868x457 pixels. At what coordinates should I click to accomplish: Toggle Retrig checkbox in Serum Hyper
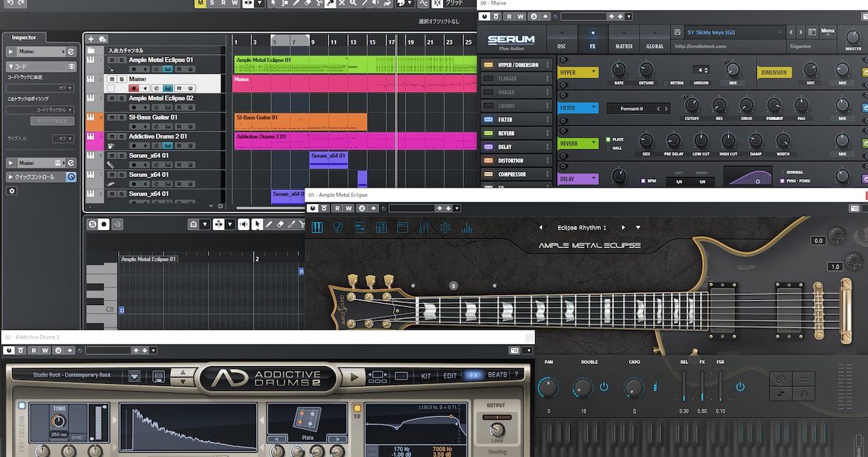pyautogui.click(x=666, y=82)
